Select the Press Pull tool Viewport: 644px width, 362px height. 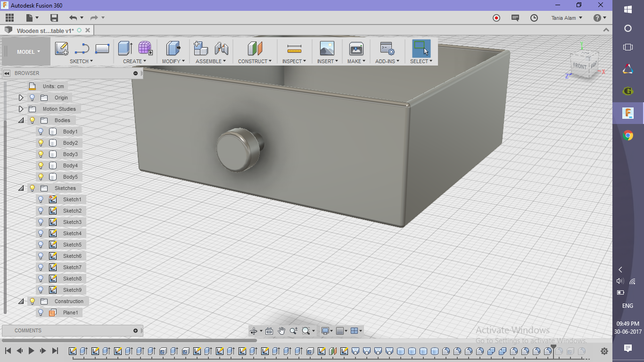[x=173, y=48]
